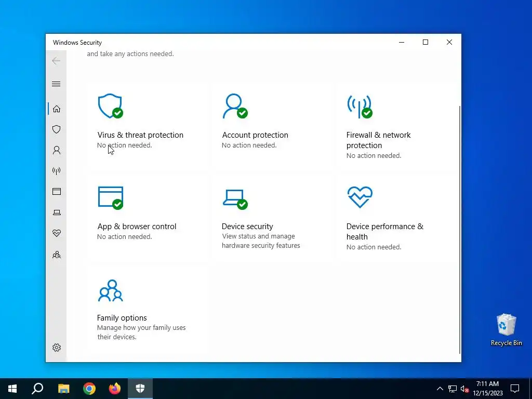Click the large Device security laptop icon
The height and width of the screenshot is (399, 532).
[x=235, y=199]
